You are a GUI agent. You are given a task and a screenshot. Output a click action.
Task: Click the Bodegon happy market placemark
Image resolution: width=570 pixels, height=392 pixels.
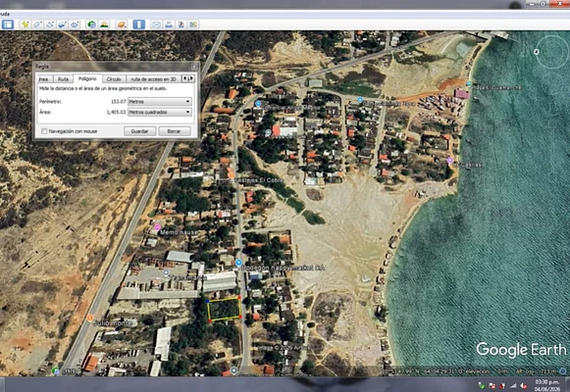pyautogui.click(x=238, y=263)
